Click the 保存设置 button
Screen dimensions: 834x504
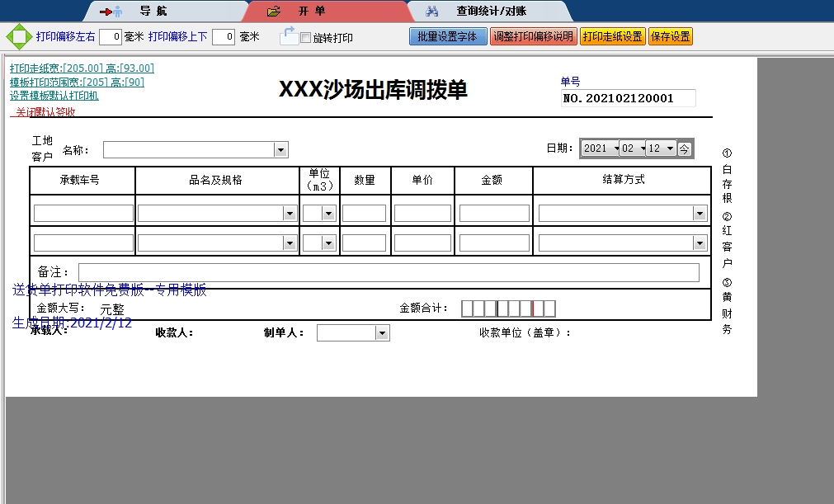(x=670, y=37)
